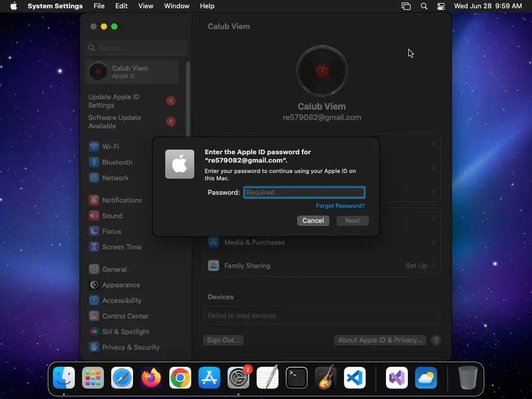Expand Family Sharing Set Up chevron
The height and width of the screenshot is (399, 532).
(x=434, y=265)
